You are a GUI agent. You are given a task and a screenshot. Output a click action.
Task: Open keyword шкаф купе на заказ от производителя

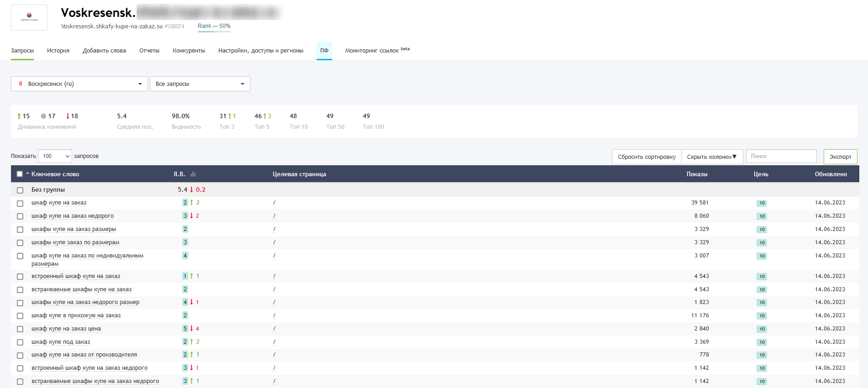click(84, 355)
